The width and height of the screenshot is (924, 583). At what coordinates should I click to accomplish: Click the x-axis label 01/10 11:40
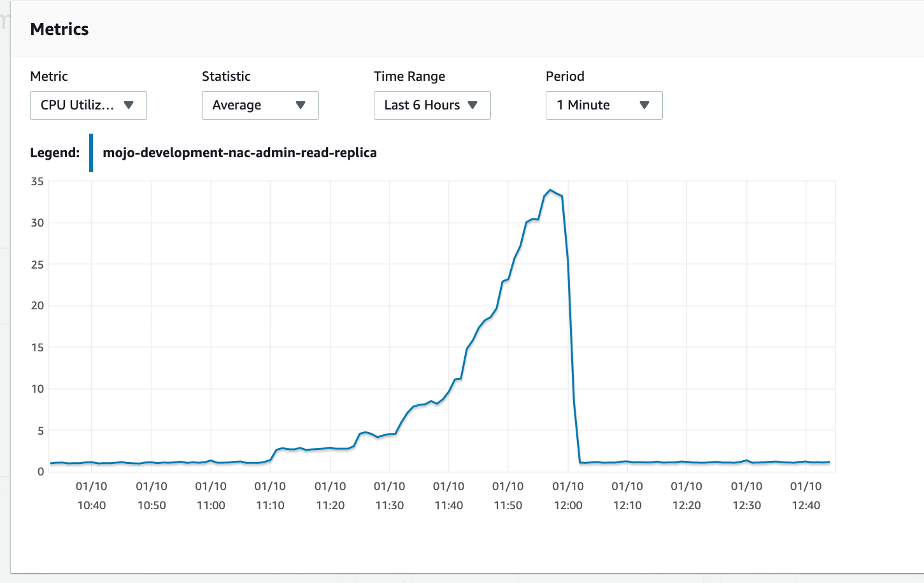click(449, 496)
